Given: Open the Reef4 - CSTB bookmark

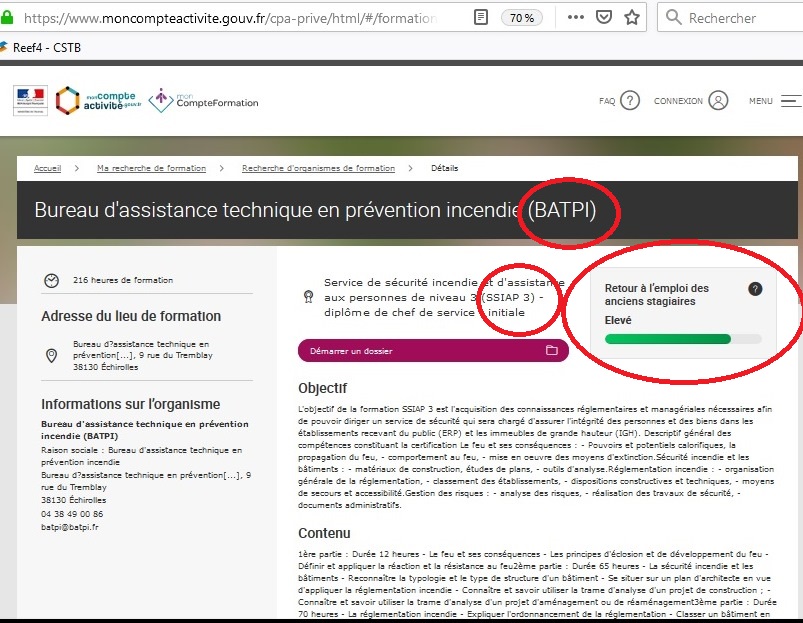Looking at the screenshot, I should pyautogui.click(x=41, y=48).
